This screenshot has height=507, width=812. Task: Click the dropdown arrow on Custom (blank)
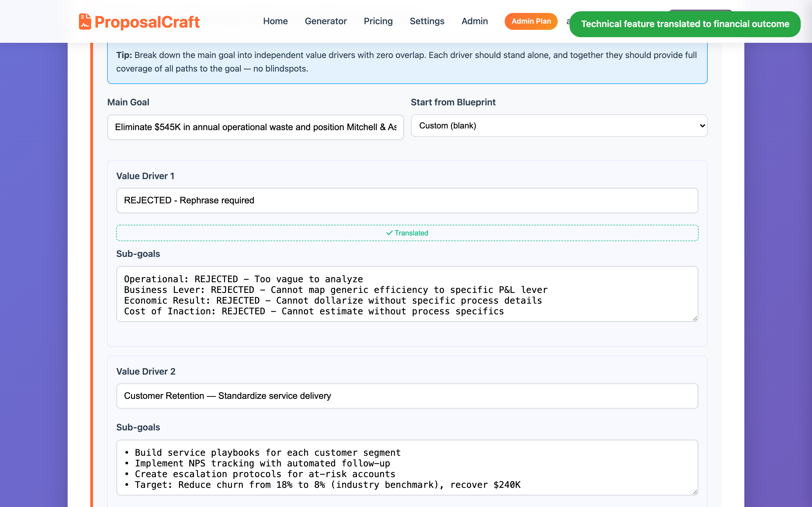coord(702,126)
